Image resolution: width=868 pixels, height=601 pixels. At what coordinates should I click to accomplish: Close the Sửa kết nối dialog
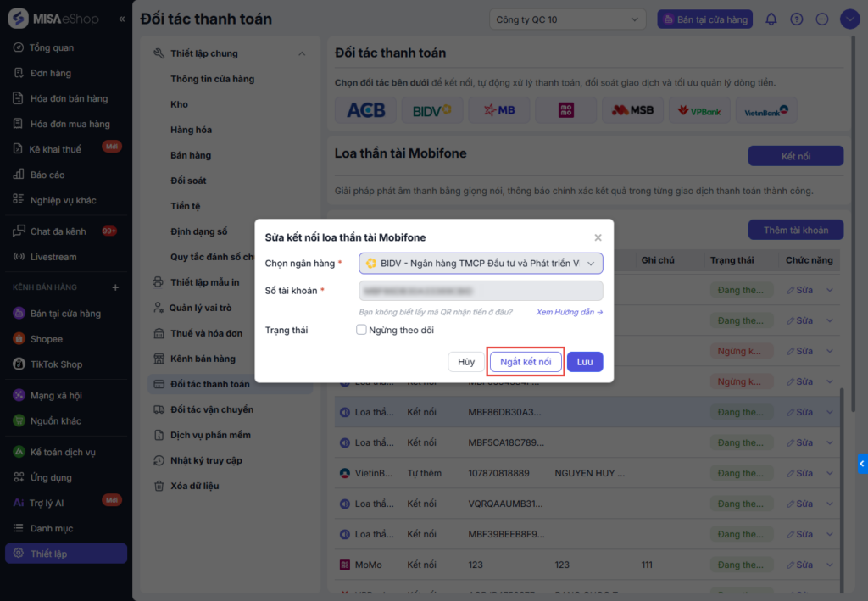(x=598, y=237)
